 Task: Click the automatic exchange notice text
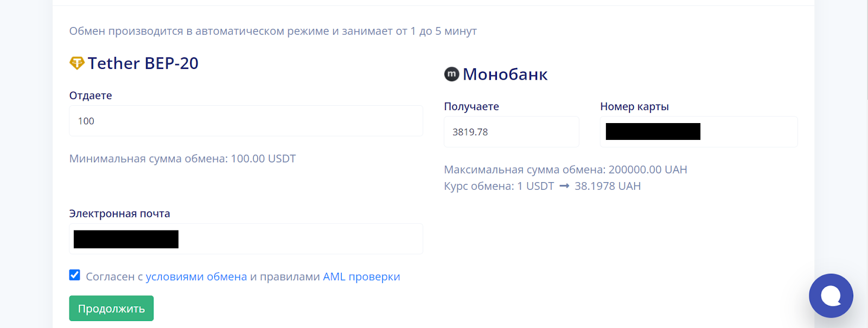point(273,31)
